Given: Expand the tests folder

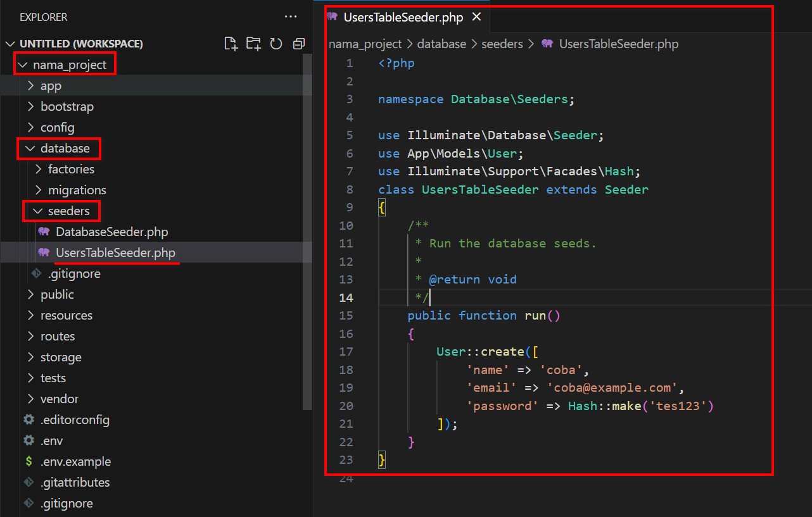Looking at the screenshot, I should pyautogui.click(x=31, y=378).
